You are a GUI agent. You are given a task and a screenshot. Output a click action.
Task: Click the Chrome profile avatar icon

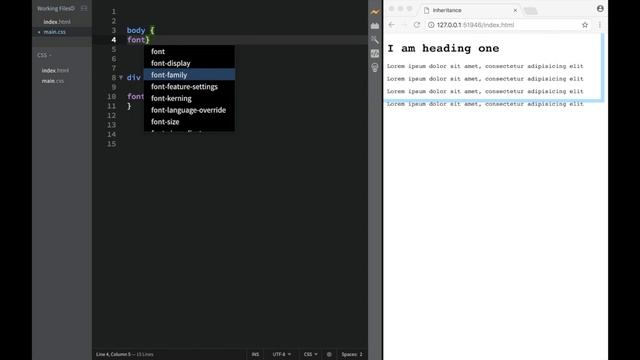tap(600, 9)
